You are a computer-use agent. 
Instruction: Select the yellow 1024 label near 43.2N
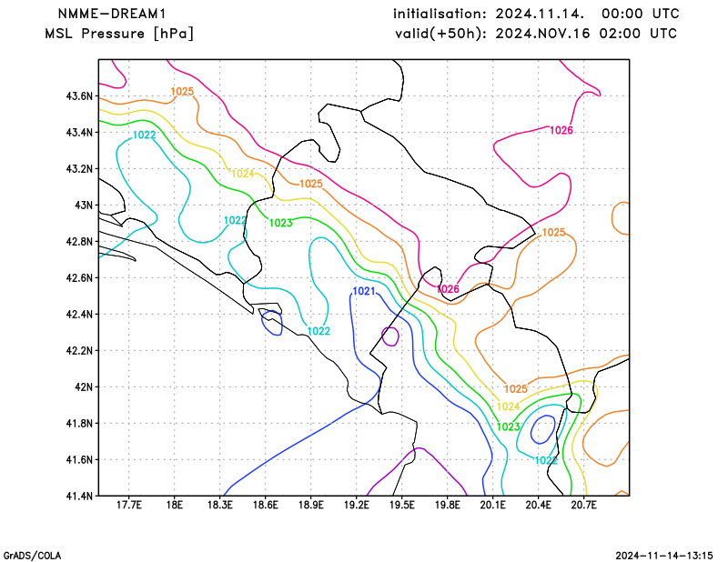tap(243, 174)
